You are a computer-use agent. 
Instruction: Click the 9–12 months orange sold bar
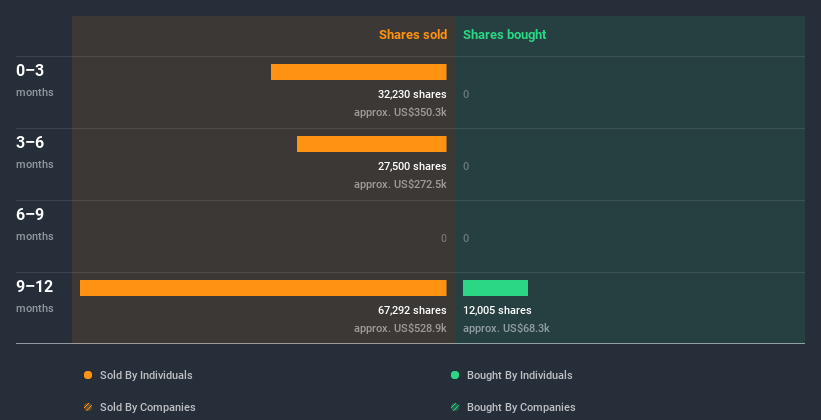[x=263, y=288]
